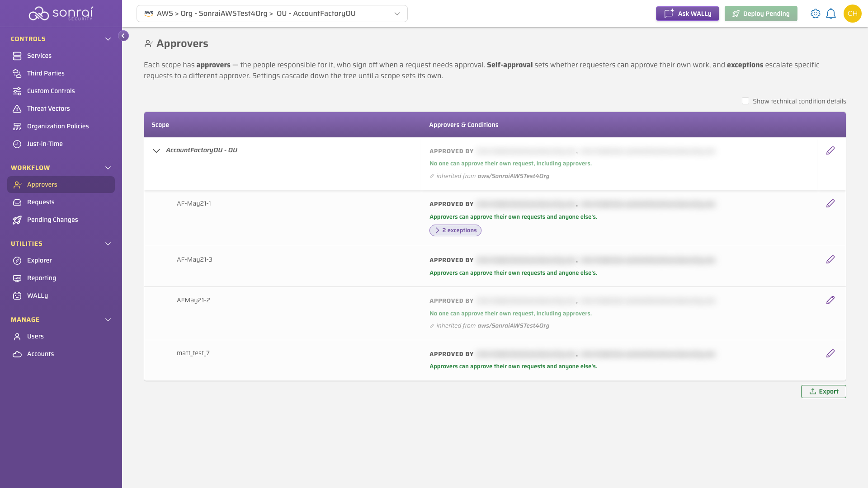Select the AF-May21-3 scope name
The height and width of the screenshot is (488, 868).
tap(194, 259)
